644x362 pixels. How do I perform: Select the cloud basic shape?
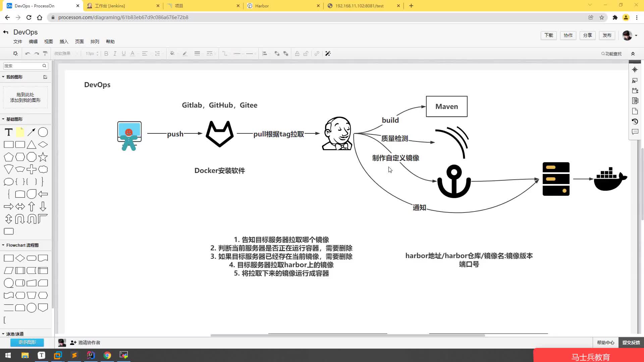43,169
